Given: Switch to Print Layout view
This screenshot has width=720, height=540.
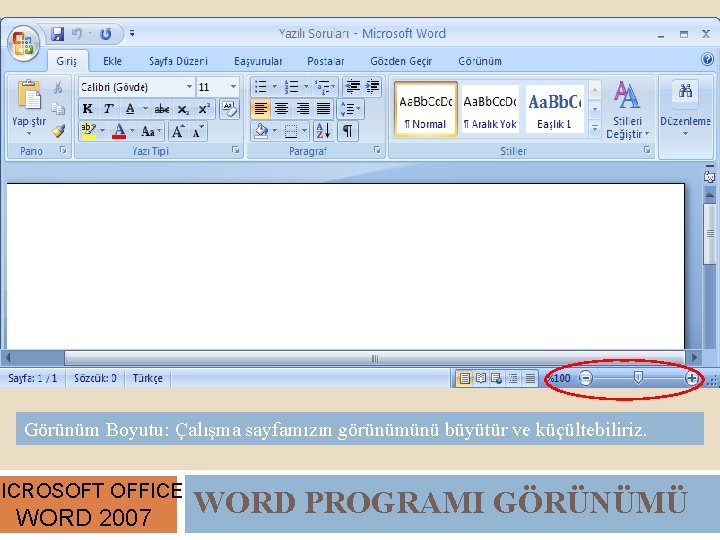Looking at the screenshot, I should [464, 378].
